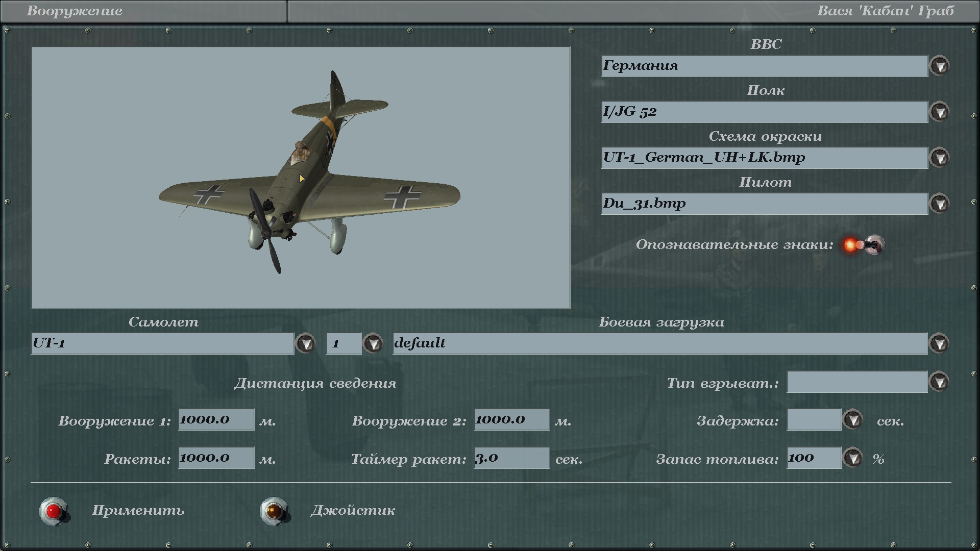Click the amber Джойстик button

pyautogui.click(x=275, y=511)
